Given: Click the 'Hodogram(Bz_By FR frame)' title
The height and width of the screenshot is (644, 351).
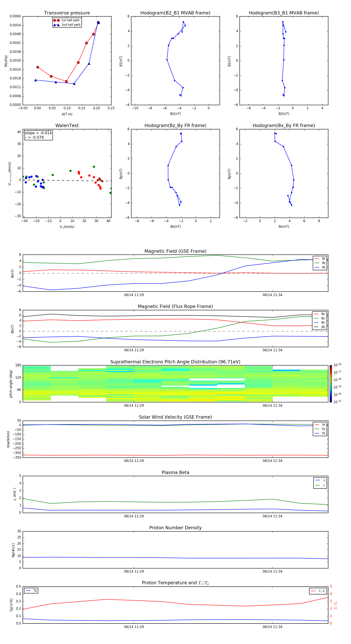Looking at the screenshot, I should (175, 125).
